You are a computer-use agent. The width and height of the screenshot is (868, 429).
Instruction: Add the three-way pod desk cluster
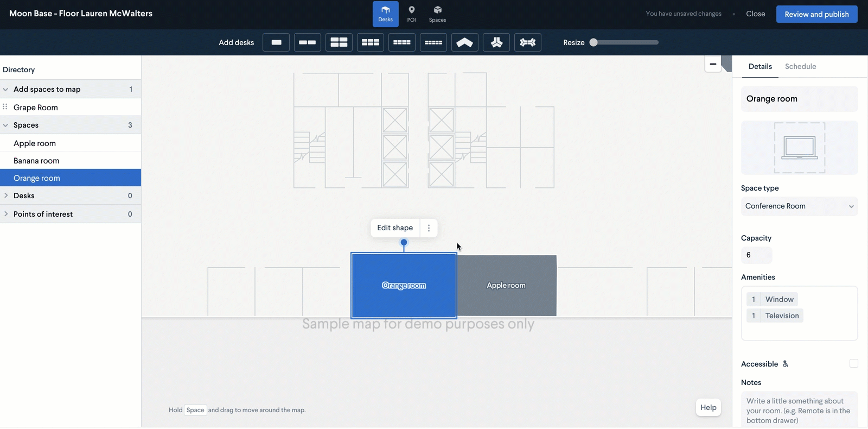pyautogui.click(x=496, y=42)
